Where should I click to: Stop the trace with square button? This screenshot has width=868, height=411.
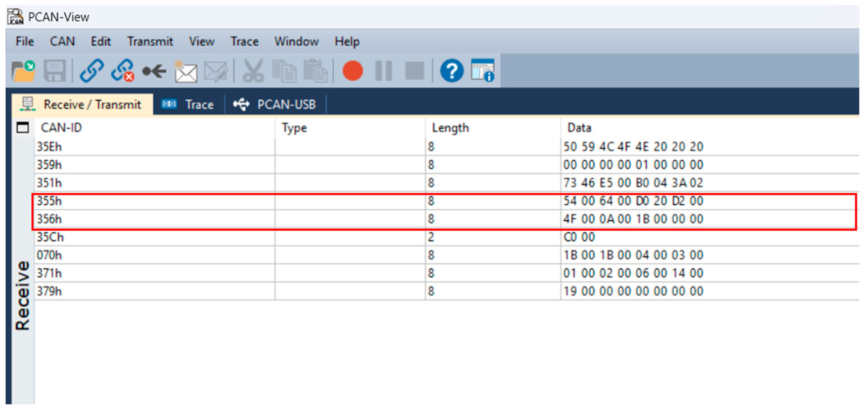tap(414, 71)
